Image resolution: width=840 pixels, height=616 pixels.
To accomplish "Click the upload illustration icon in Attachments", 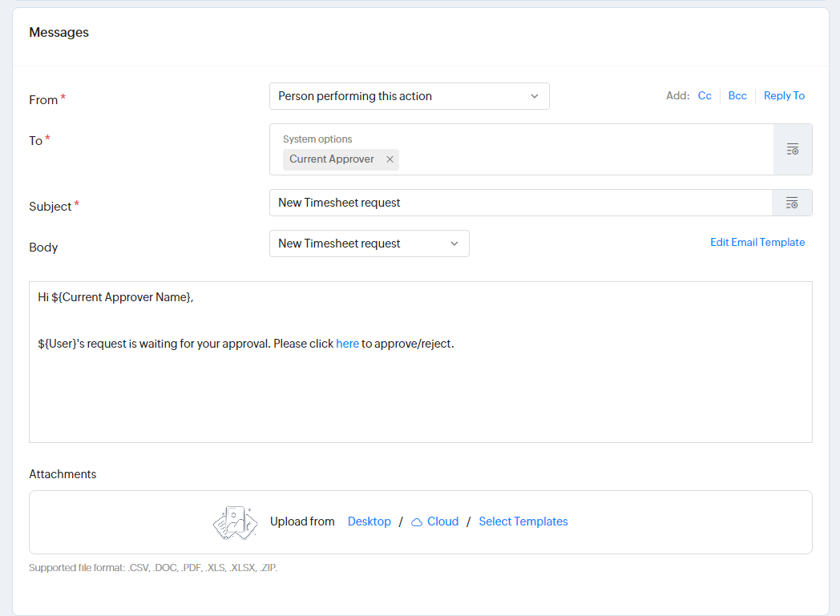I will click(x=235, y=522).
